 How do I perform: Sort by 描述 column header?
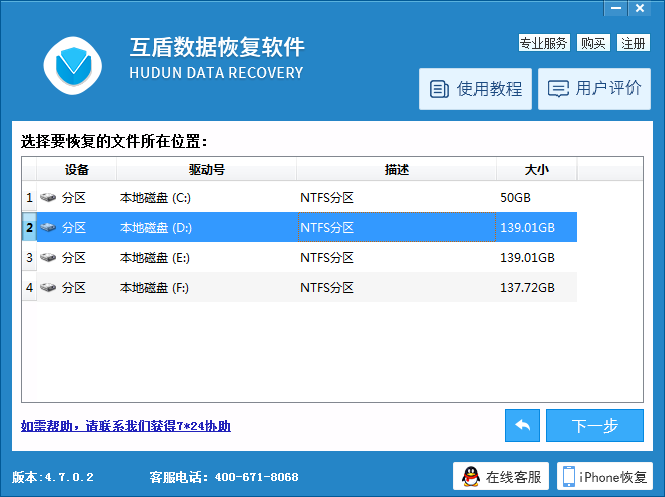click(x=397, y=170)
